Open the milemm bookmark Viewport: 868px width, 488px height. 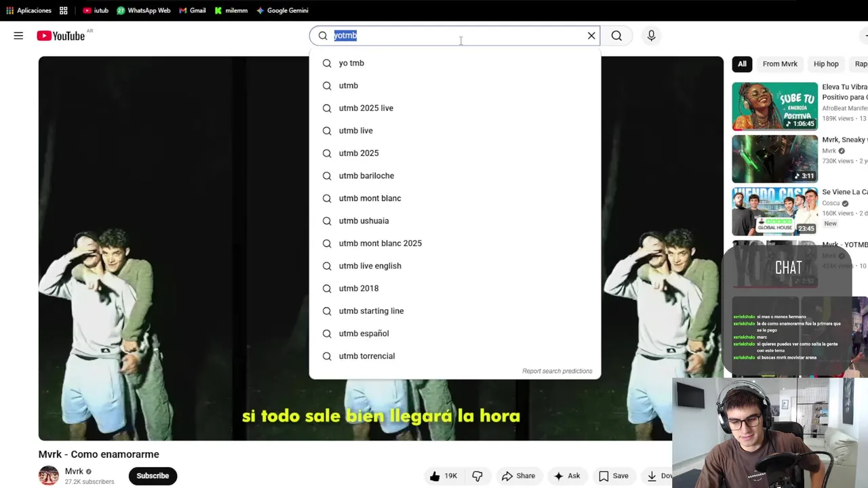231,10
